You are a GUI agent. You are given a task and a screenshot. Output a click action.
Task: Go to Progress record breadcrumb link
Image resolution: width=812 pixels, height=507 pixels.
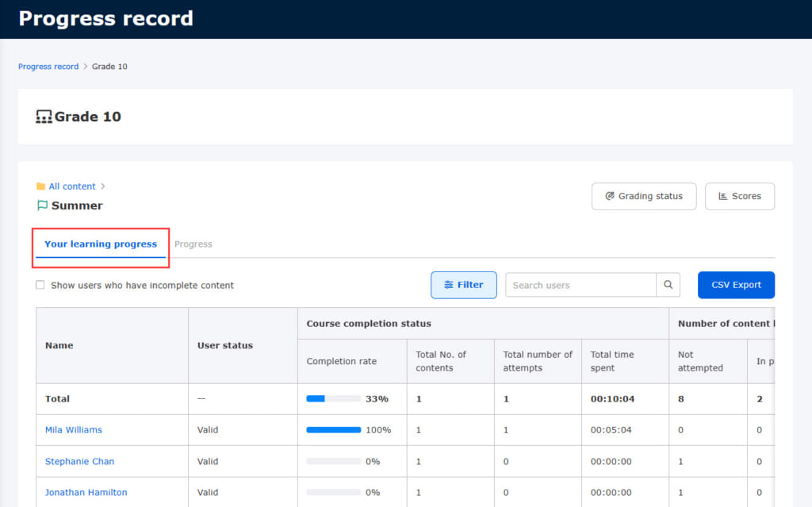[x=48, y=67]
